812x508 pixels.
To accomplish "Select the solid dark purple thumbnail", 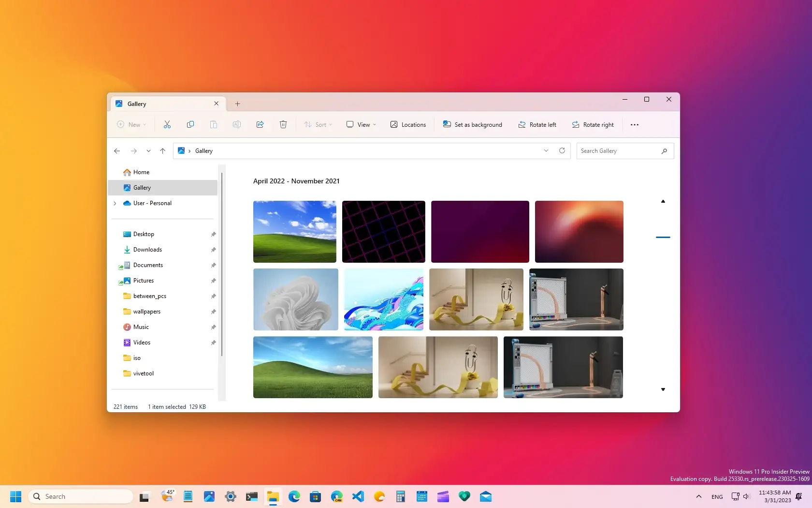I will tap(480, 232).
